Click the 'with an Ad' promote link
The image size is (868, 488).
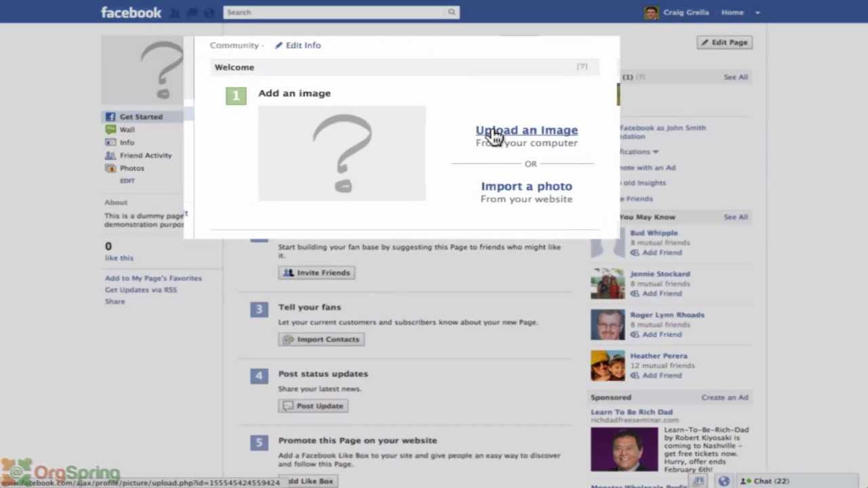pyautogui.click(x=648, y=167)
